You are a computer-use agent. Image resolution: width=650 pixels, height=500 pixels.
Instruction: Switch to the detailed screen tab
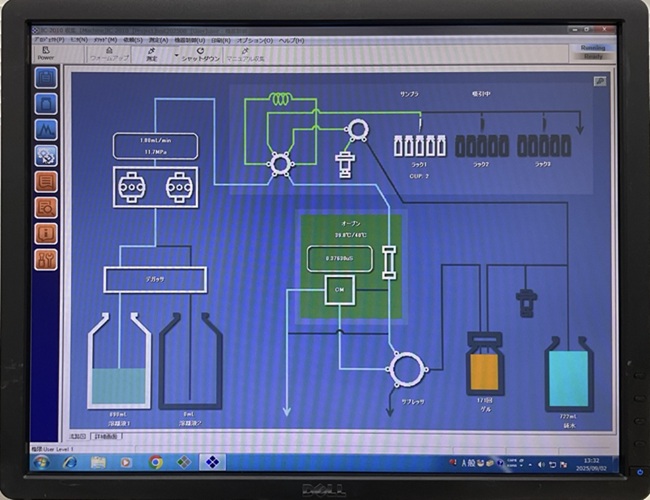[x=106, y=437]
